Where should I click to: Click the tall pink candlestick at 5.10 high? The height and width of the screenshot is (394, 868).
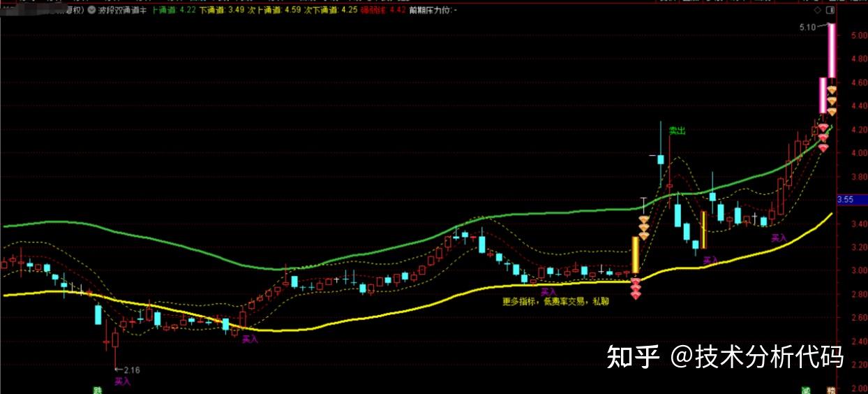coord(831,50)
